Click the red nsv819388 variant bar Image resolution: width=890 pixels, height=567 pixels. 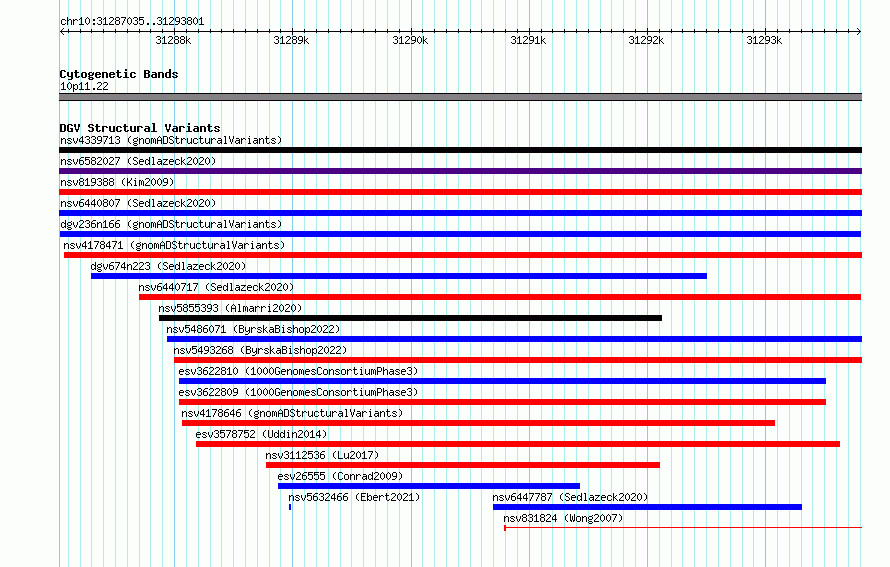460,192
